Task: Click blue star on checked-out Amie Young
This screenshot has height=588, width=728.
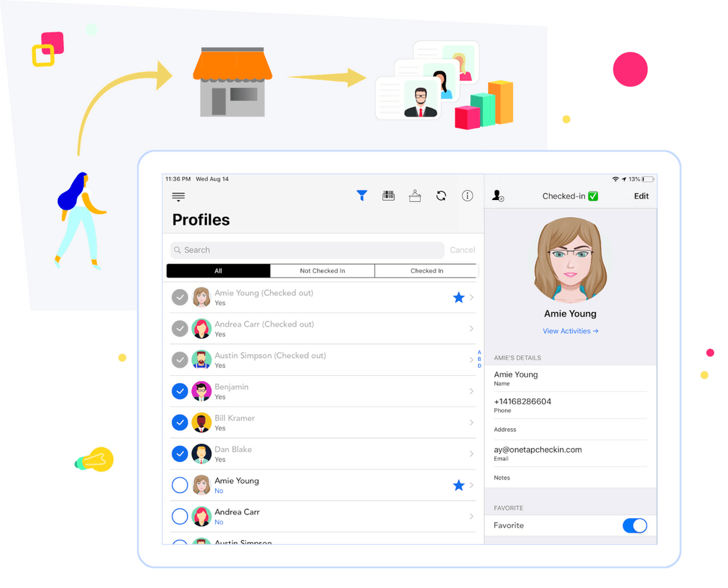Action: coord(458,298)
